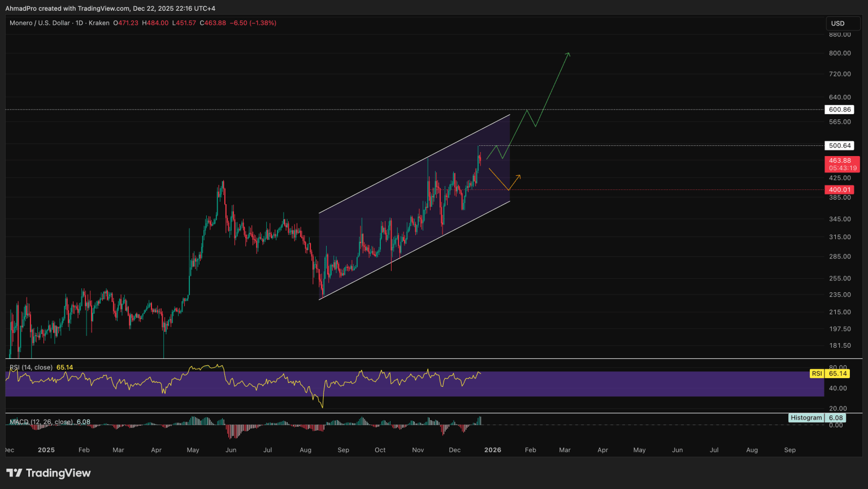868x489 pixels.
Task: Click the Monero / U.S. Dollar symbol title
Action: coord(40,23)
